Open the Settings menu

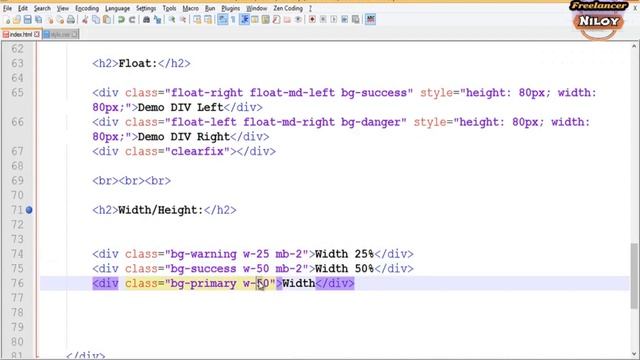(146, 8)
